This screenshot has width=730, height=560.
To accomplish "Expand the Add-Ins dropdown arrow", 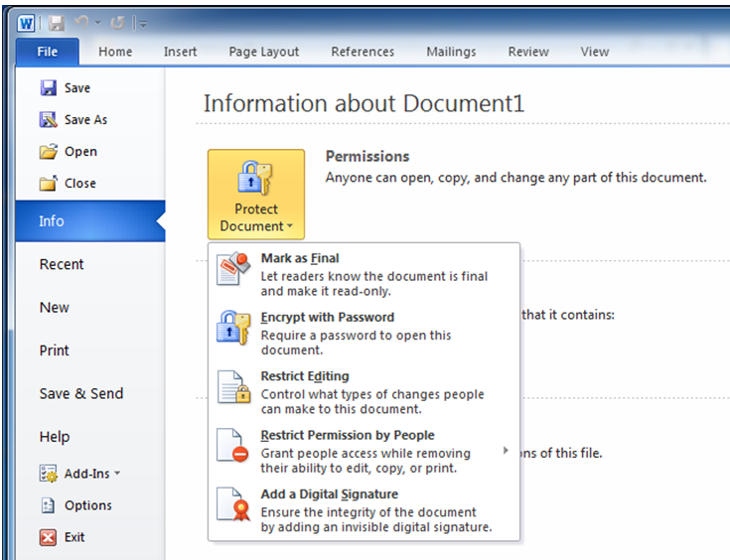I will point(117,473).
